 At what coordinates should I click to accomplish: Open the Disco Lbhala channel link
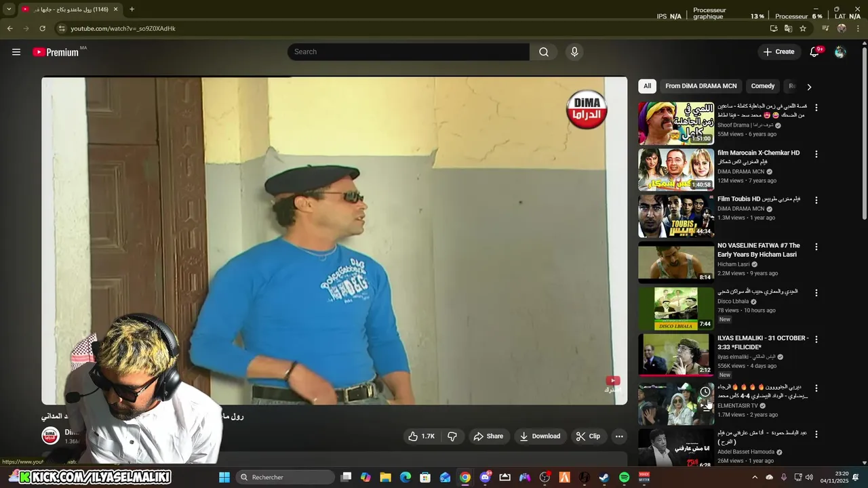(733, 302)
